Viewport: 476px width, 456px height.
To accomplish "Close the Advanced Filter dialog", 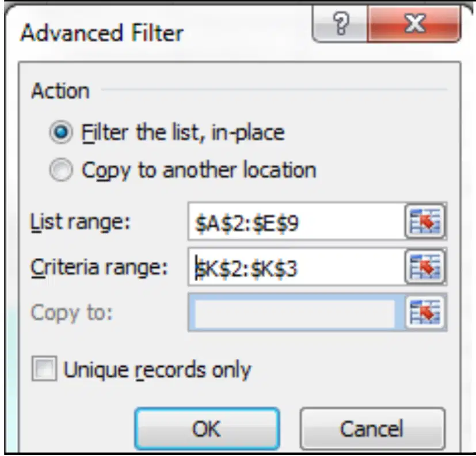I will pos(414,24).
